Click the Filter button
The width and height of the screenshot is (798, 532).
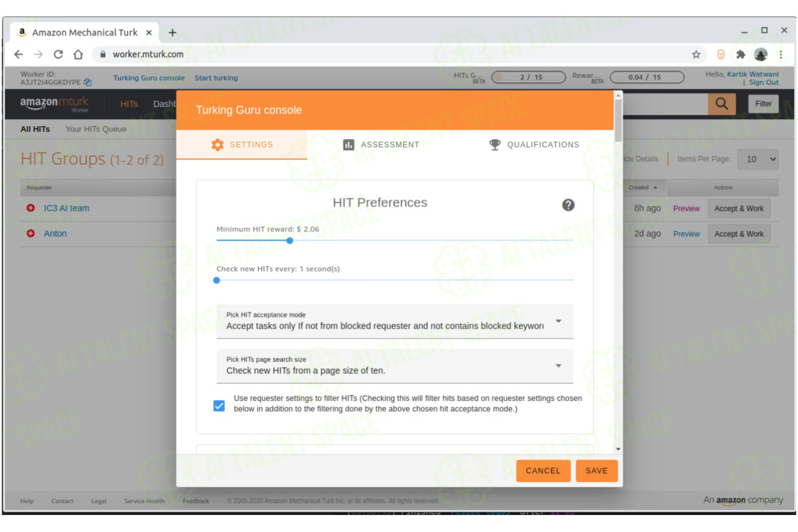tap(763, 104)
